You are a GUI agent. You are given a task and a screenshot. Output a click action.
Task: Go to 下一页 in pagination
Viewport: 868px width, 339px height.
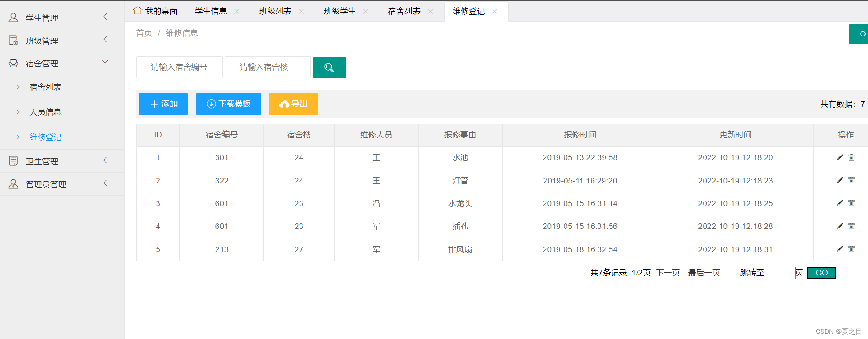[x=668, y=273]
